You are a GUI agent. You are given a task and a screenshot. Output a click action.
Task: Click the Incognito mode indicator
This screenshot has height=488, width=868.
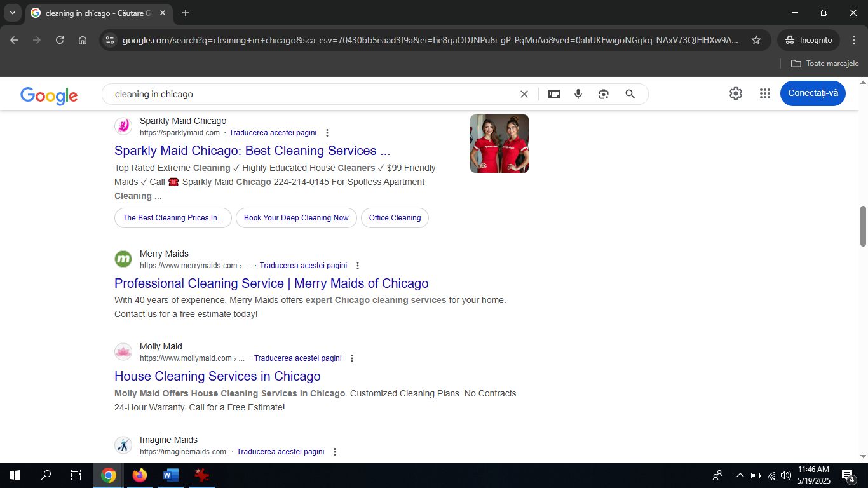click(808, 39)
